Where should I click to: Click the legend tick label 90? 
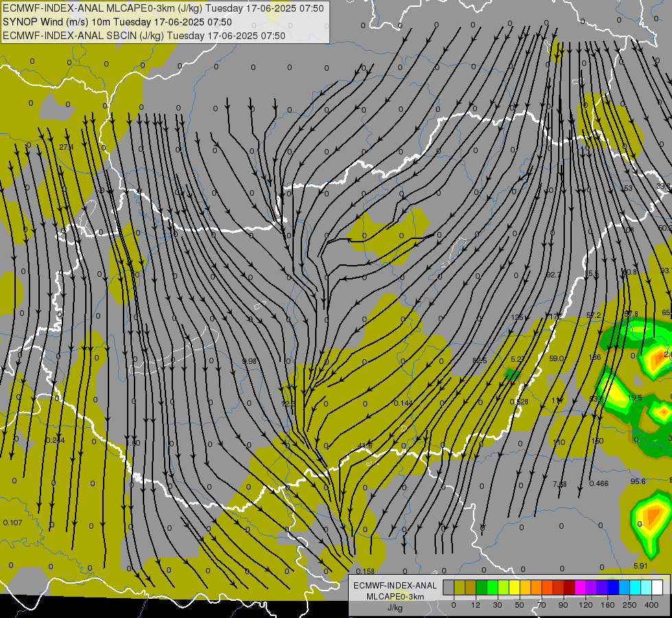click(563, 605)
